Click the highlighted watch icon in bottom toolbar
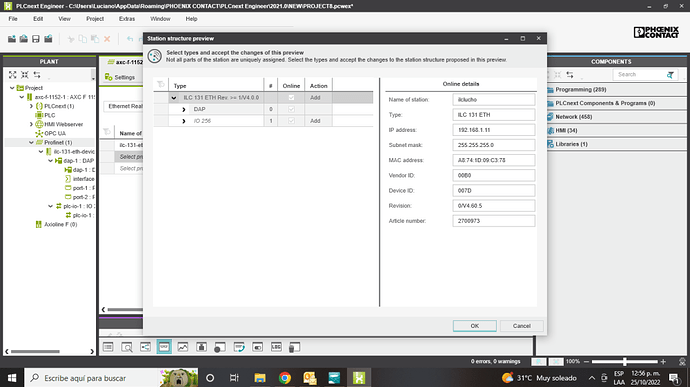690x387 pixels. tap(164, 347)
